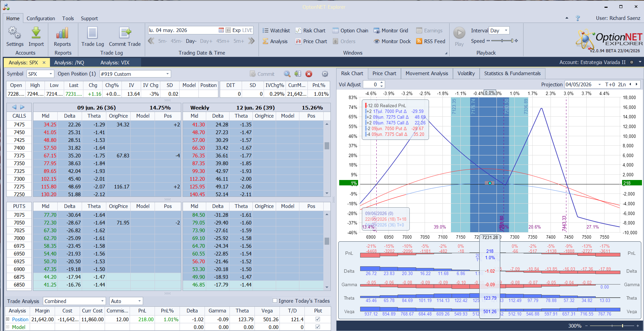The width and height of the screenshot is (644, 331).
Task: Switch to Analysis: /NQ tab
Action: [69, 62]
